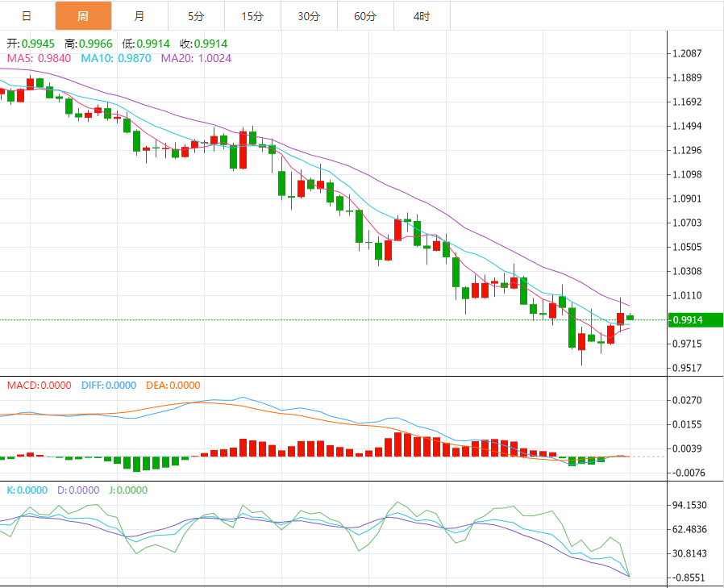Select the 周 (weekly) chart tab

tap(83, 16)
